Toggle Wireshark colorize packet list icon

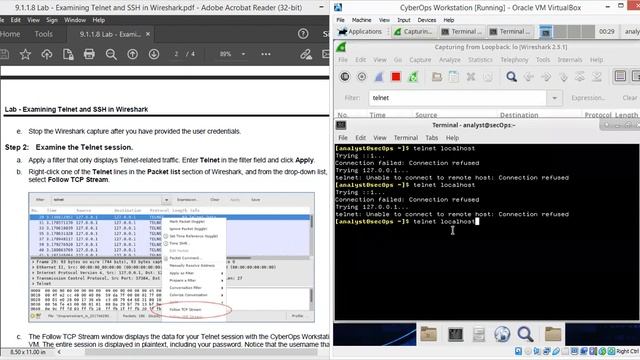620,76
